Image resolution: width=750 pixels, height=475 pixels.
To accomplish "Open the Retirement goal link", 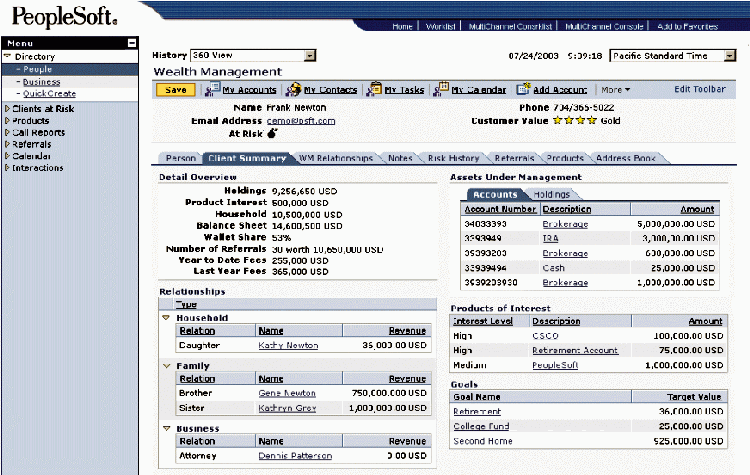I will click(477, 411).
